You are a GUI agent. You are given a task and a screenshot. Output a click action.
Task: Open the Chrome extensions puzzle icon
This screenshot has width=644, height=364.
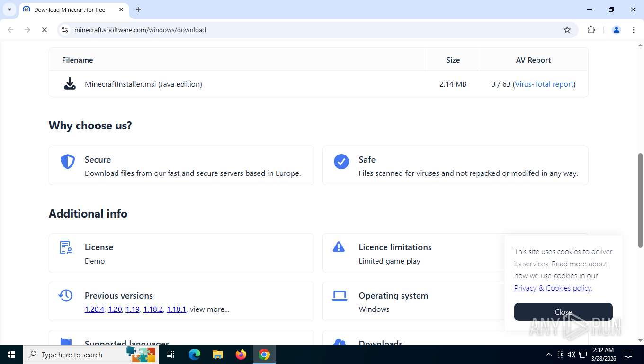click(591, 30)
